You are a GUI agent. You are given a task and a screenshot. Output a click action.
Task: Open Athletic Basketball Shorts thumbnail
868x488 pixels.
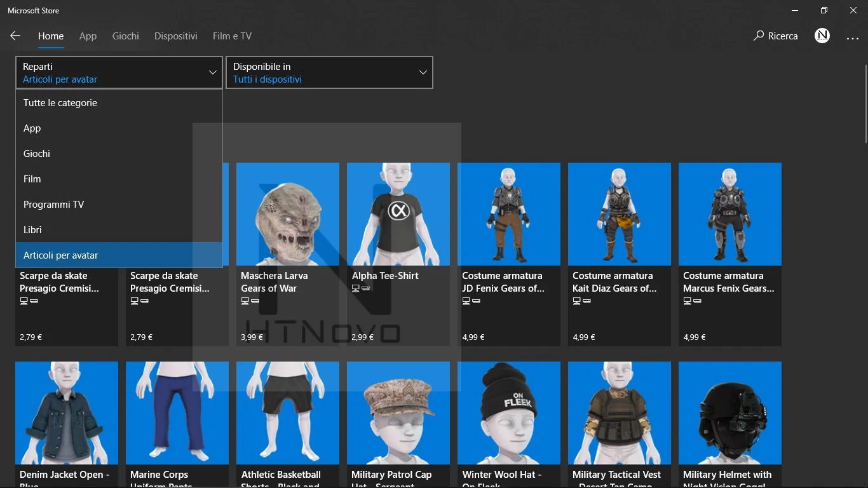click(288, 413)
